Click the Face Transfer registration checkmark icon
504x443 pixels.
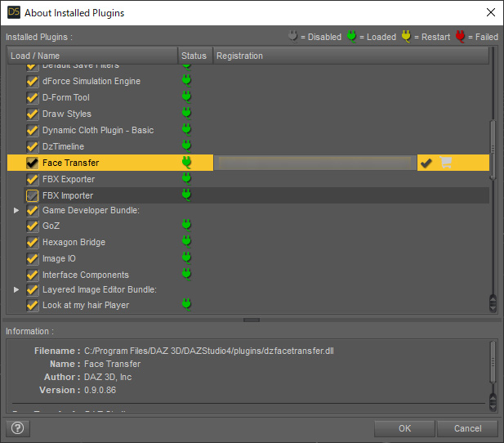coord(426,163)
